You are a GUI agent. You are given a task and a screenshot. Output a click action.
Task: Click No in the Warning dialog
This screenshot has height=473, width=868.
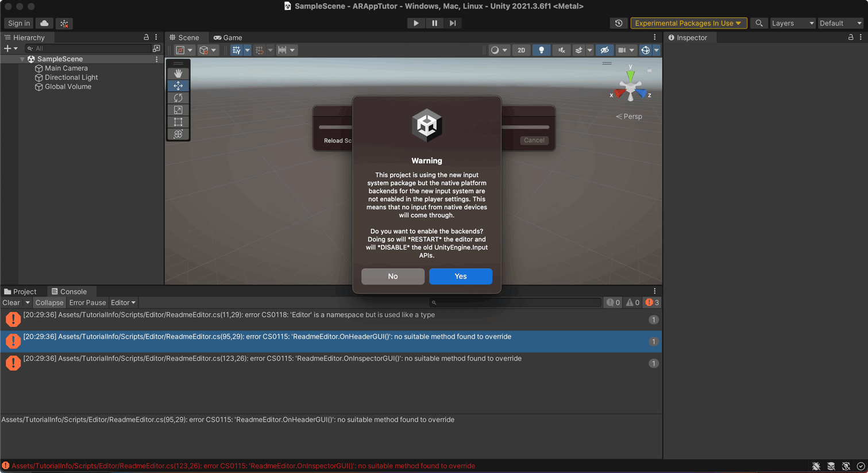(x=393, y=276)
